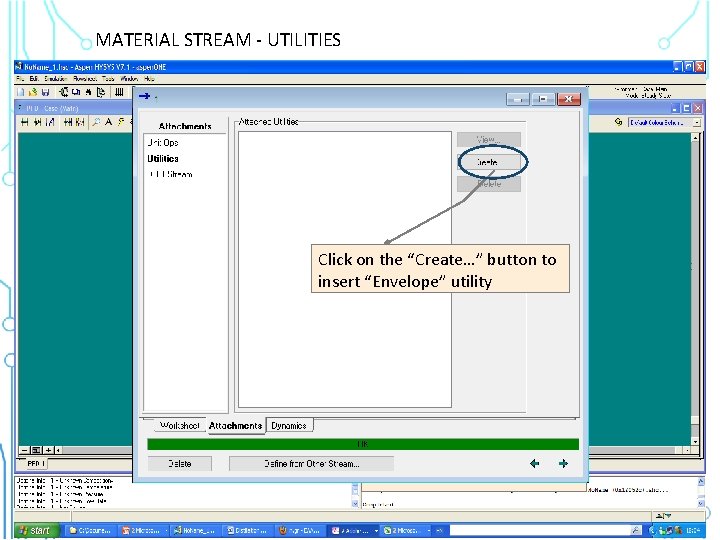
Task: Click Delete button at dialog bottom
Action: tap(180, 464)
